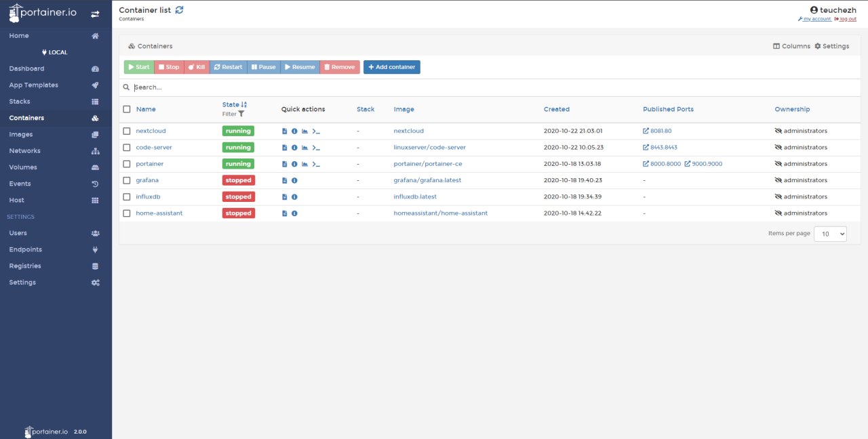Click Stop button in toolbar
Screen dimensions: 868x439
click(x=169, y=67)
